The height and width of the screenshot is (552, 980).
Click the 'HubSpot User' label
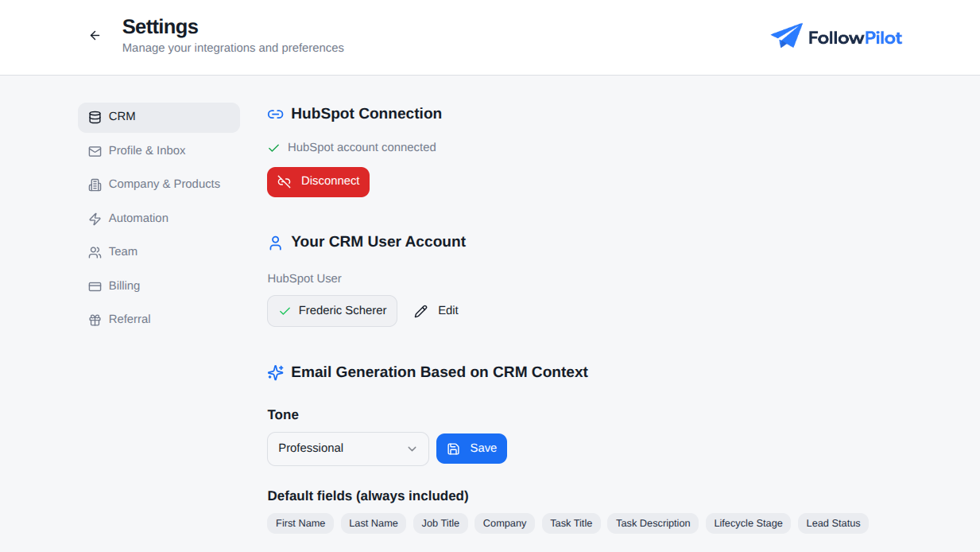[304, 278]
